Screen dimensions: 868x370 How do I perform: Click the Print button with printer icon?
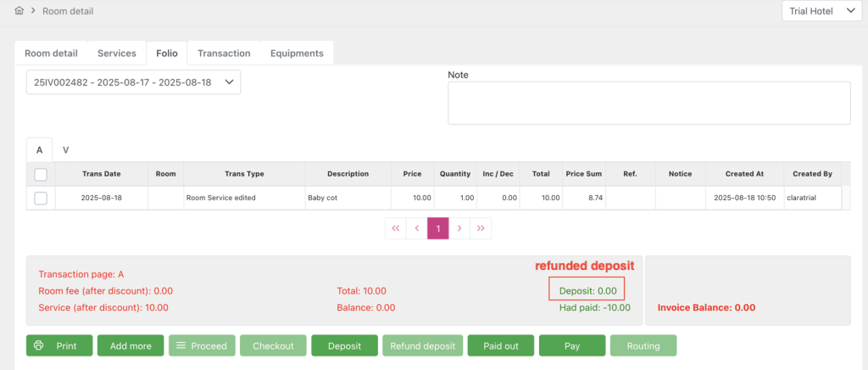coord(59,345)
